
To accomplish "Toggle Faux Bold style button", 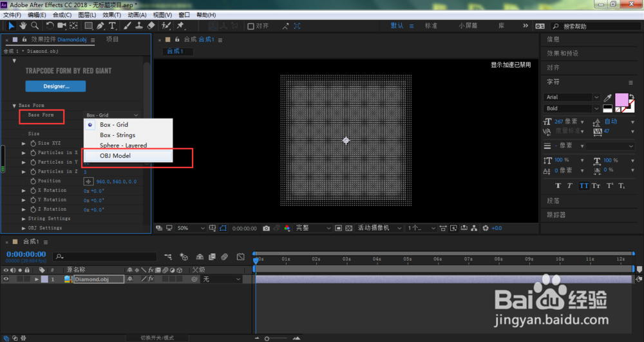I will coord(558,186).
